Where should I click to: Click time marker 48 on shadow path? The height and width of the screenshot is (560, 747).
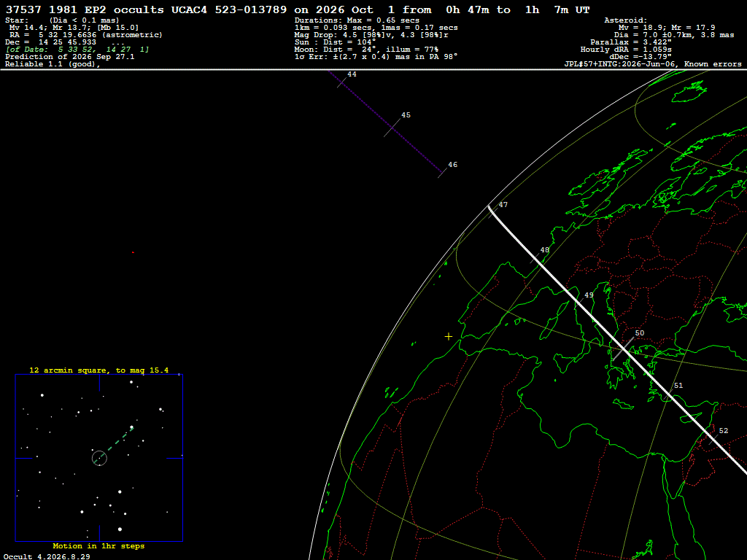(x=544, y=250)
